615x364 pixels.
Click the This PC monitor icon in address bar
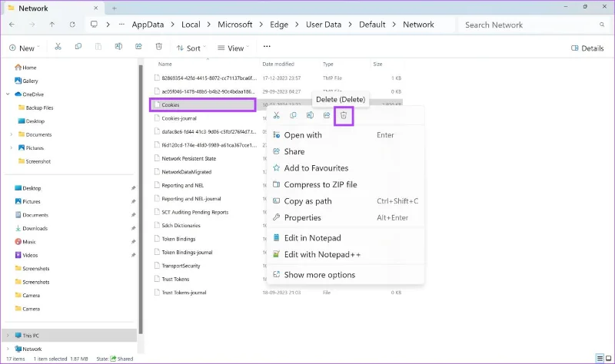94,25
